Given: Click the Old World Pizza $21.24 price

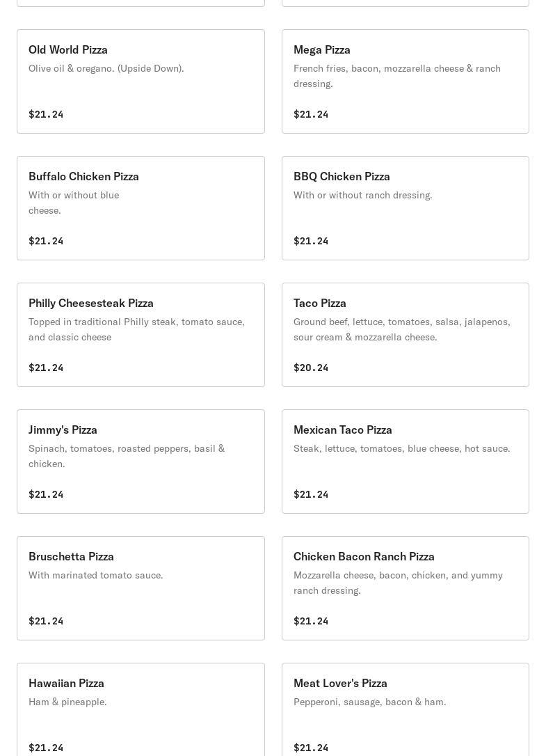Looking at the screenshot, I should point(46,114).
